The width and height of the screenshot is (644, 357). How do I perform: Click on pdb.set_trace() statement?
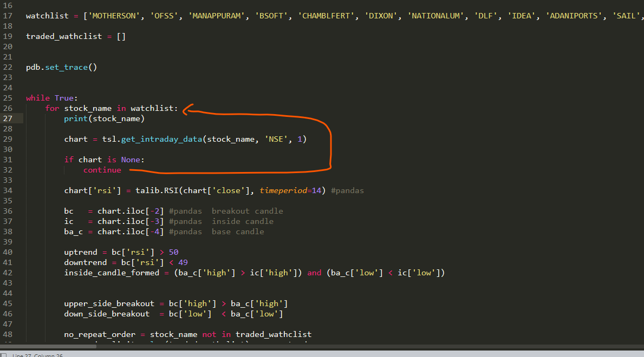pos(61,68)
